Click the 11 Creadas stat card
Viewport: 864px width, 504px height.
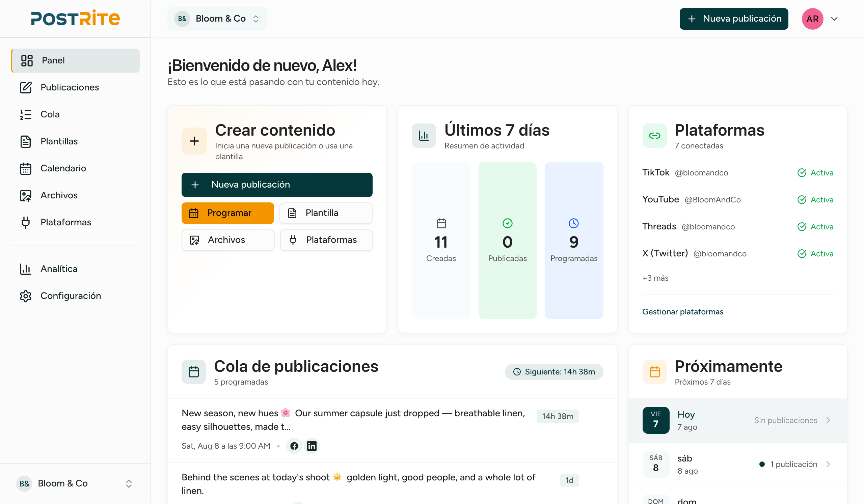pos(441,241)
